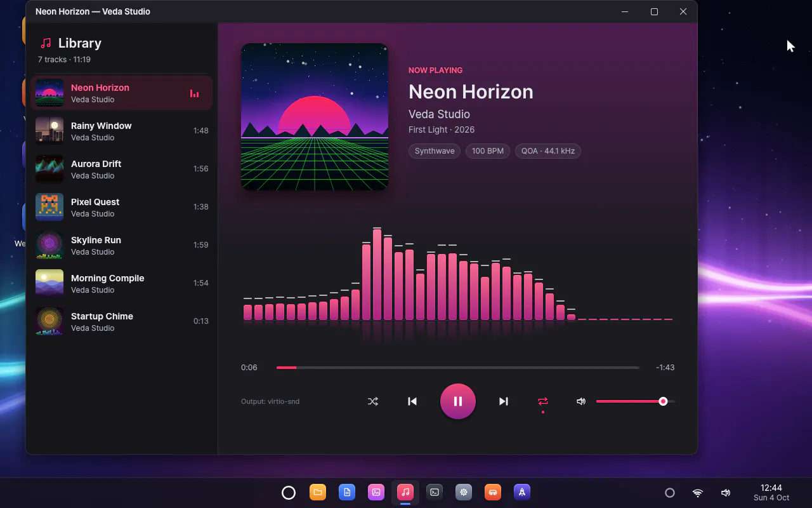Screen dimensions: 812x508
Task: Click the Skyline Run cover thumbnail
Action: (49, 245)
